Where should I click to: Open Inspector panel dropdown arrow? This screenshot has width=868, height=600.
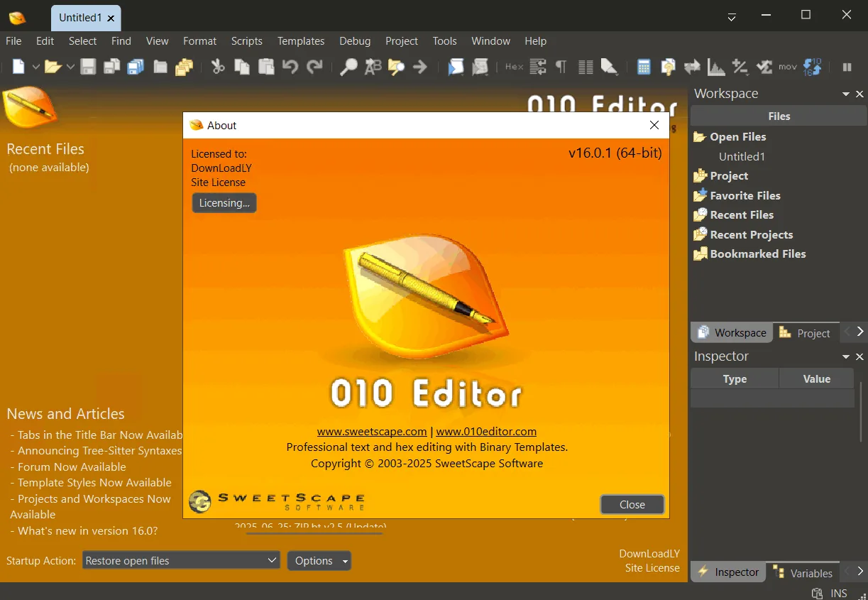tap(846, 357)
